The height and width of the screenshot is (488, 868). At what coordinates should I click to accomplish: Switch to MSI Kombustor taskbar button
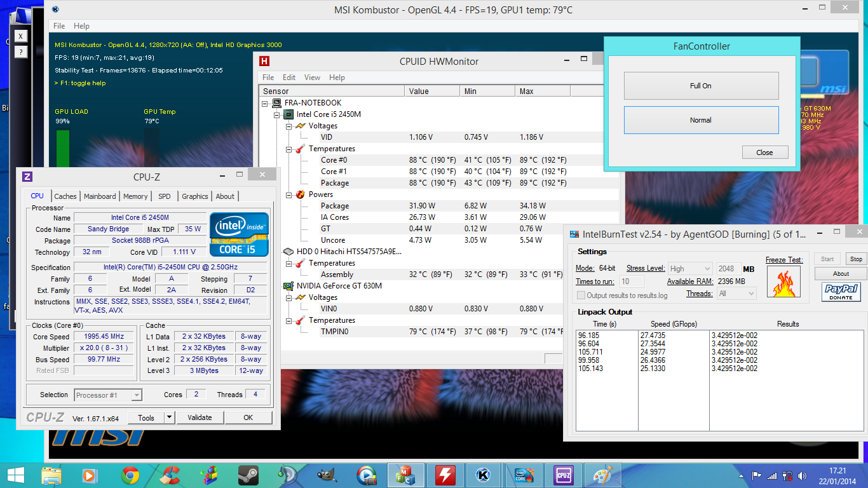click(484, 475)
